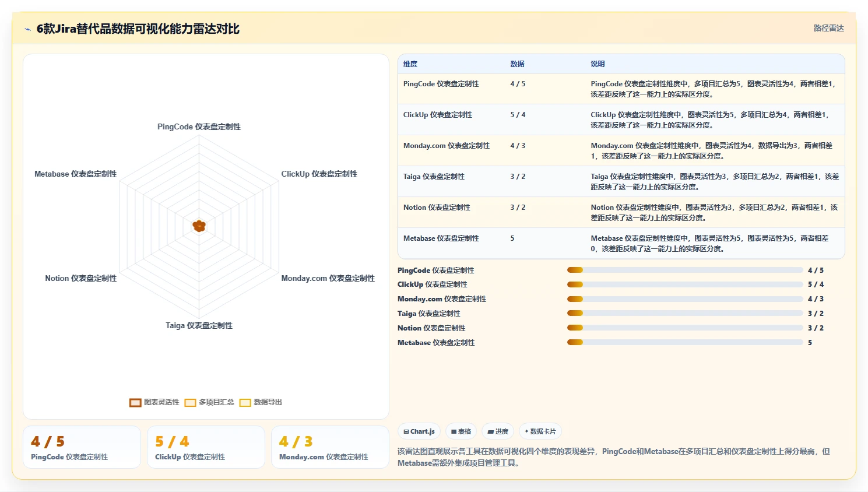Screen dimensions: 868x492
Task: Click the ClickUp 5 / 4 summary card
Action: tap(206, 447)
